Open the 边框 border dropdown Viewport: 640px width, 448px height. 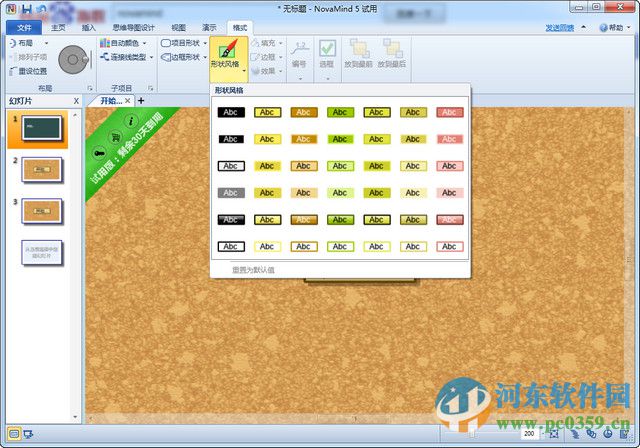(x=267, y=57)
